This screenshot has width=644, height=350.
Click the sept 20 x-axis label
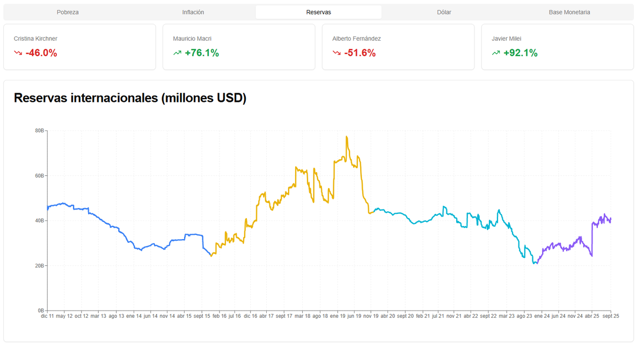click(405, 316)
